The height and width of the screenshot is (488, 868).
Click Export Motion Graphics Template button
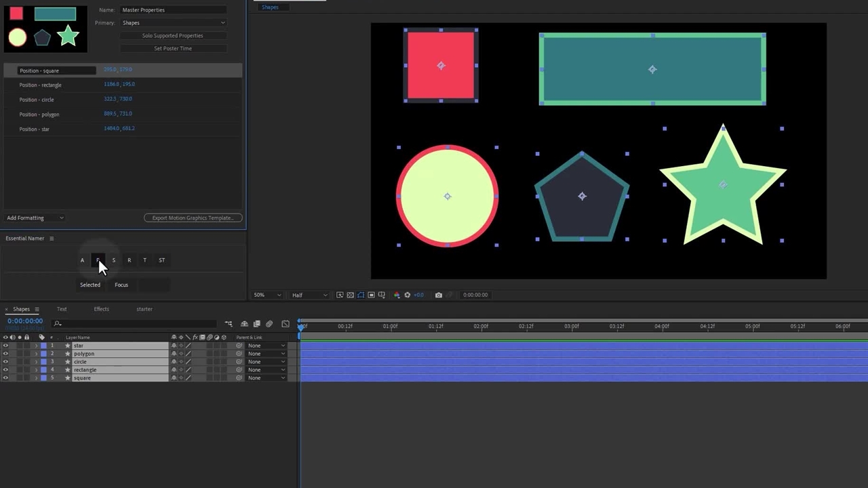(x=193, y=218)
